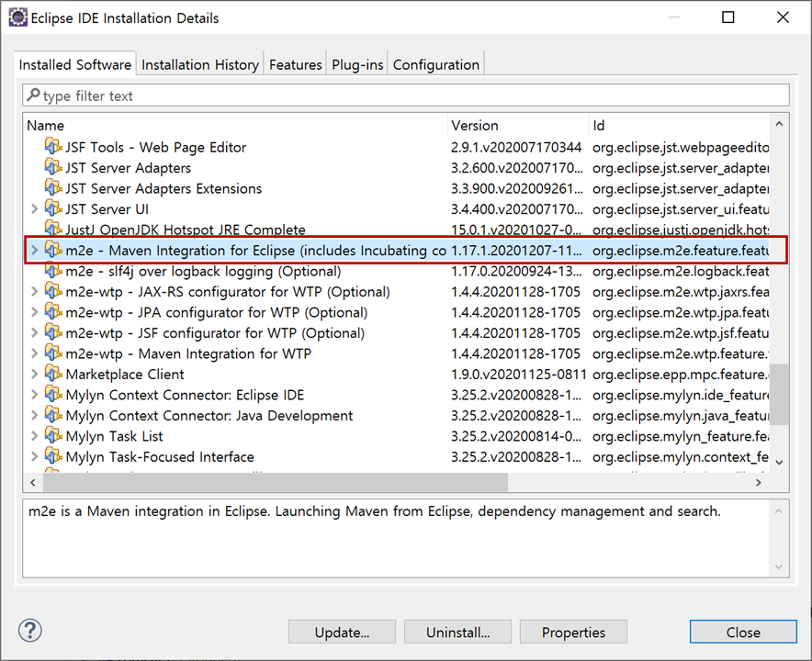Image resolution: width=812 pixels, height=661 pixels.
Task: Expand m2e-wtp Maven Integration for WTP node
Action: [x=34, y=353]
